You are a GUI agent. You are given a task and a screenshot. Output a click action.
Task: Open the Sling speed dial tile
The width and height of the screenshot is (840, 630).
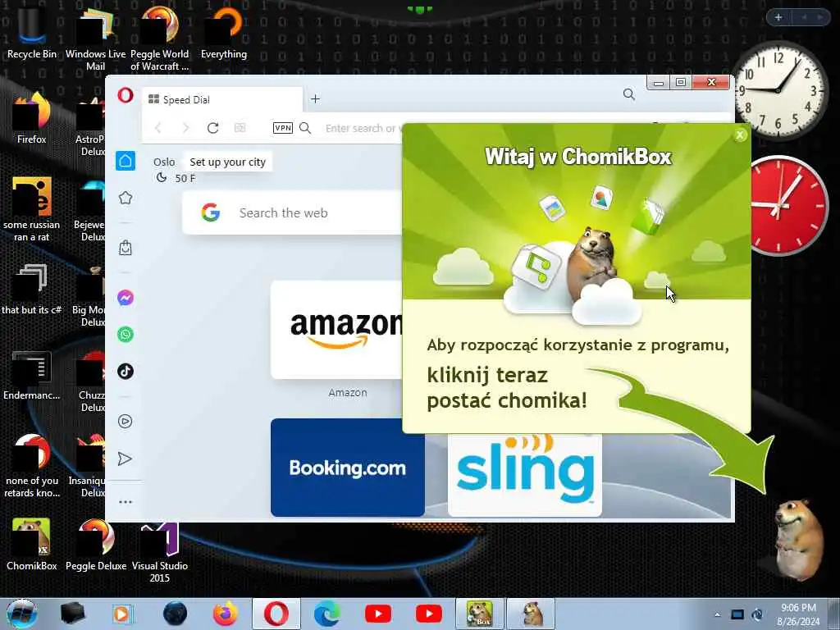(x=525, y=475)
